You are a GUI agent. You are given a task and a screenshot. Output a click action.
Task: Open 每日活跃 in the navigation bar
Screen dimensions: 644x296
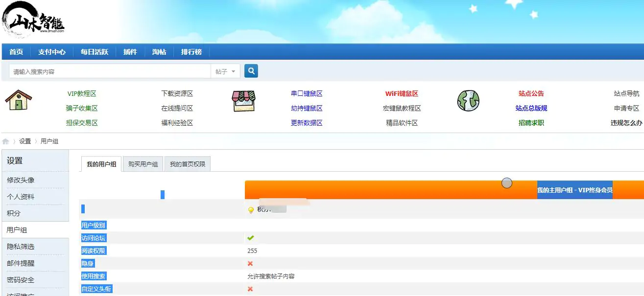coord(95,52)
